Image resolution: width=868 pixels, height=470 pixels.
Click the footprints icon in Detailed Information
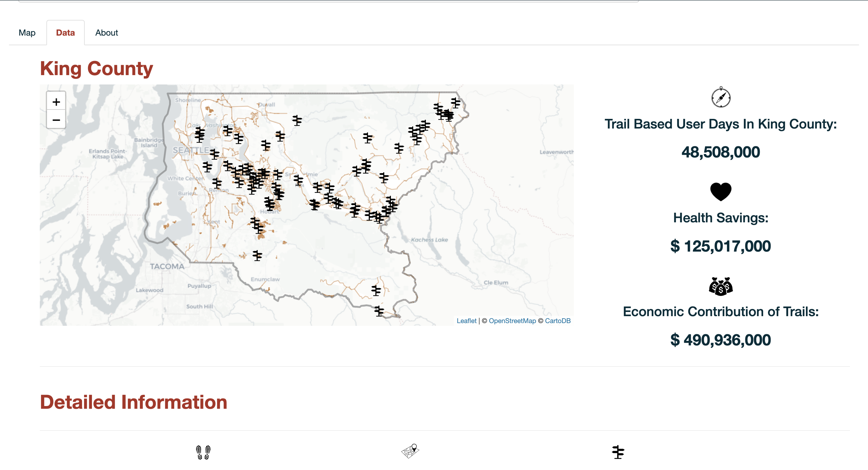(x=203, y=453)
